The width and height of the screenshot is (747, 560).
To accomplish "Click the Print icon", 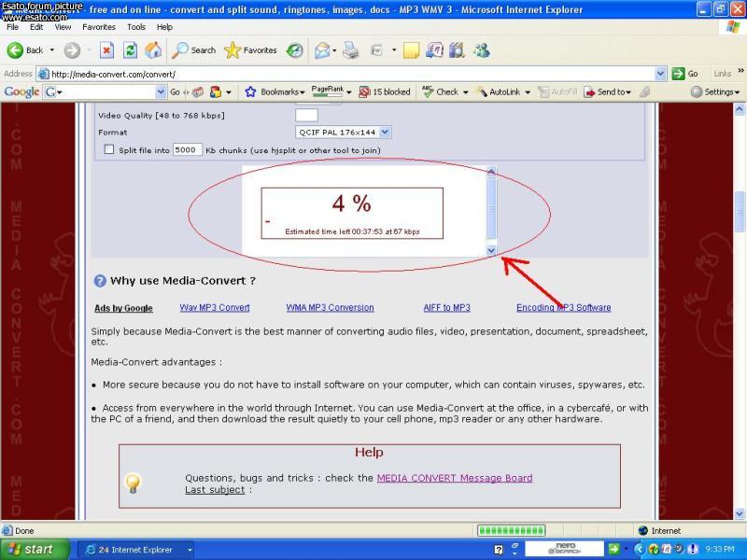I will pyautogui.click(x=351, y=50).
